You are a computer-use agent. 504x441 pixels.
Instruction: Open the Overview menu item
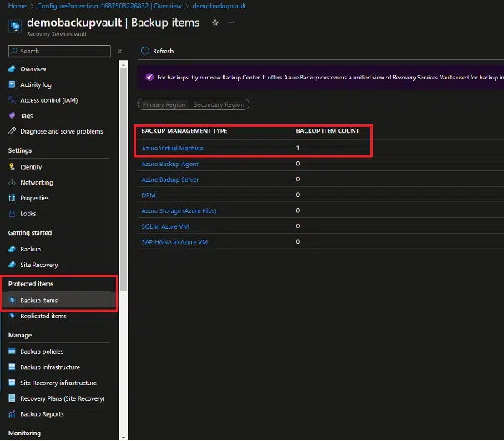33,68
